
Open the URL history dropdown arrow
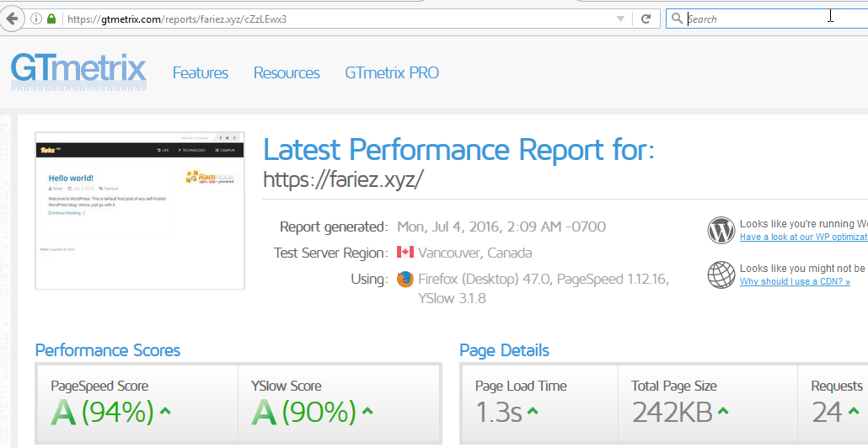620,19
